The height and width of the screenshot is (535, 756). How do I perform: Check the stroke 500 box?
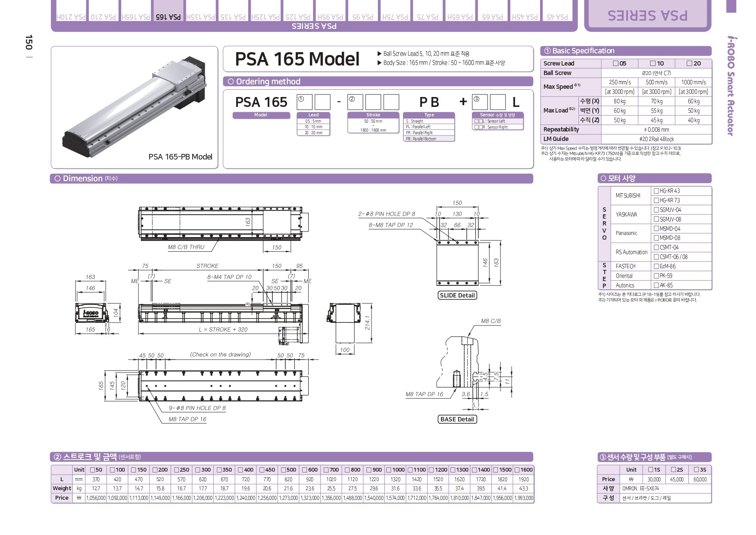coord(283,470)
